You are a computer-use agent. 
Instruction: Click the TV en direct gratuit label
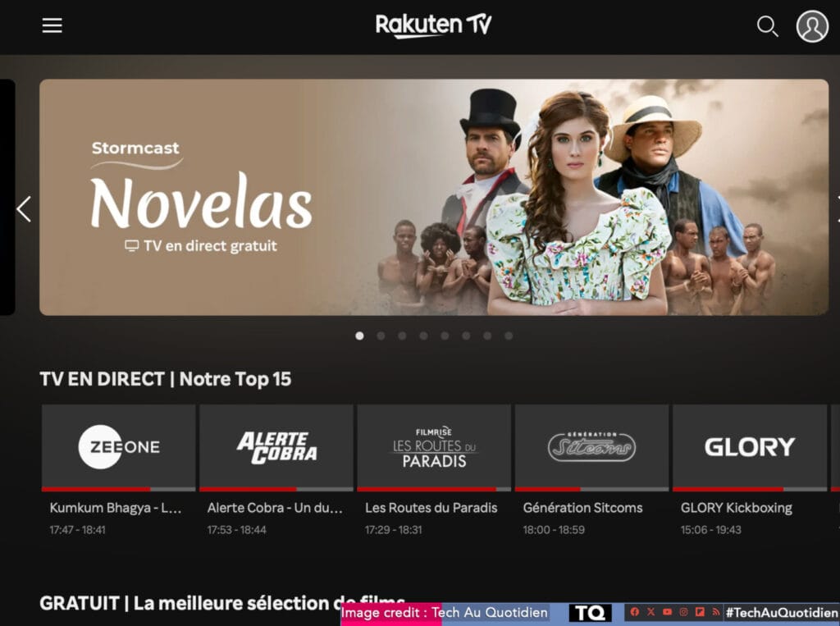point(202,246)
